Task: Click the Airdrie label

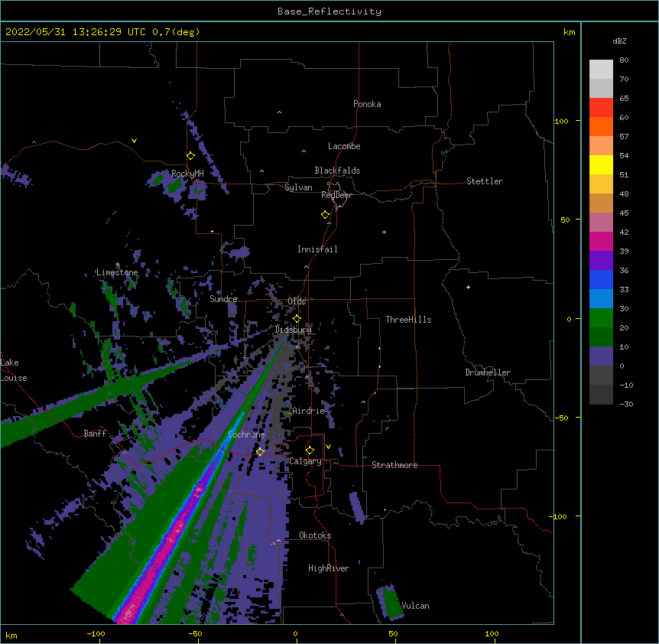Action: [x=309, y=411]
